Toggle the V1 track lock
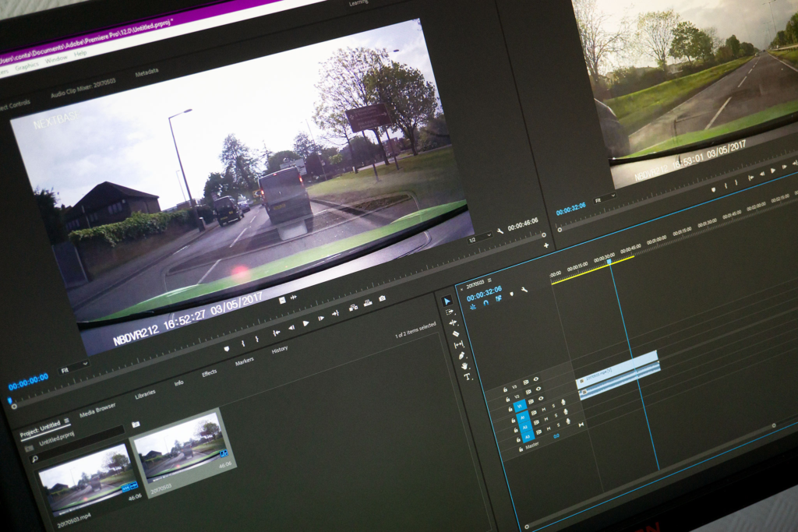Viewport: 798px width, 532px height. tap(511, 407)
